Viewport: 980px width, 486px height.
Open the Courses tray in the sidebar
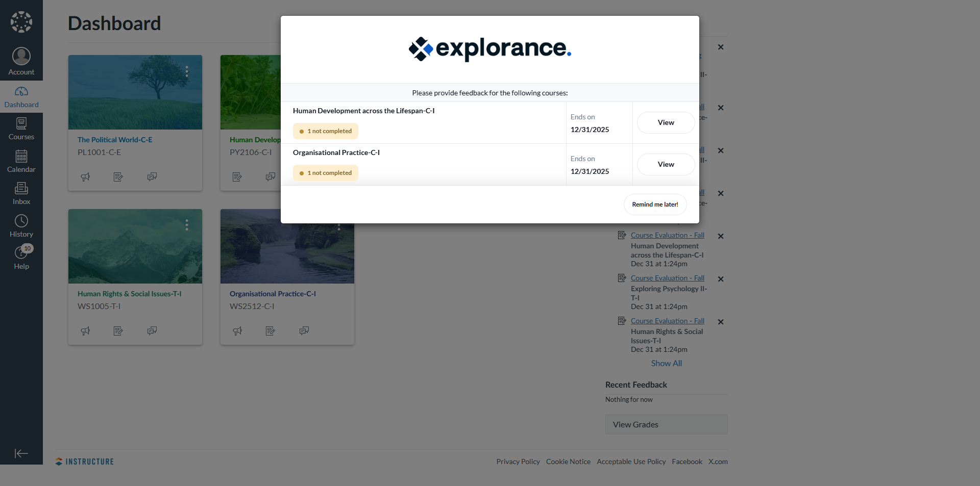21,129
